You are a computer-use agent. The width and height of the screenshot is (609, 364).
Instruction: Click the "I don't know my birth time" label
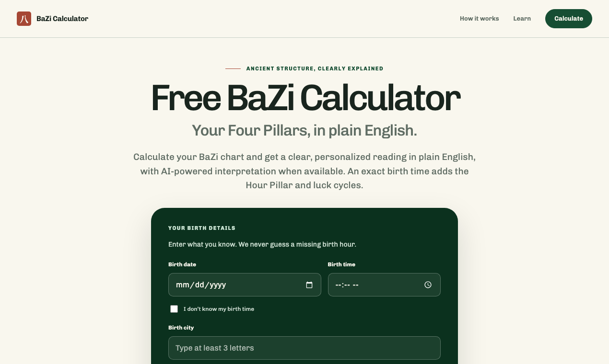tap(219, 309)
